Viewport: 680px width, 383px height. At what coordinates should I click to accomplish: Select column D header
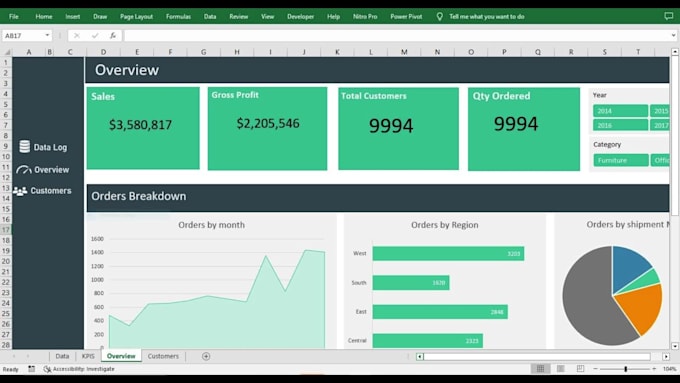pyautogui.click(x=103, y=52)
